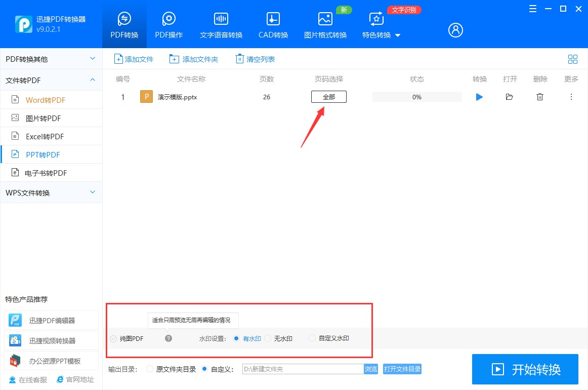
Task: Select 自定义水印 radio option
Action: [312, 338]
